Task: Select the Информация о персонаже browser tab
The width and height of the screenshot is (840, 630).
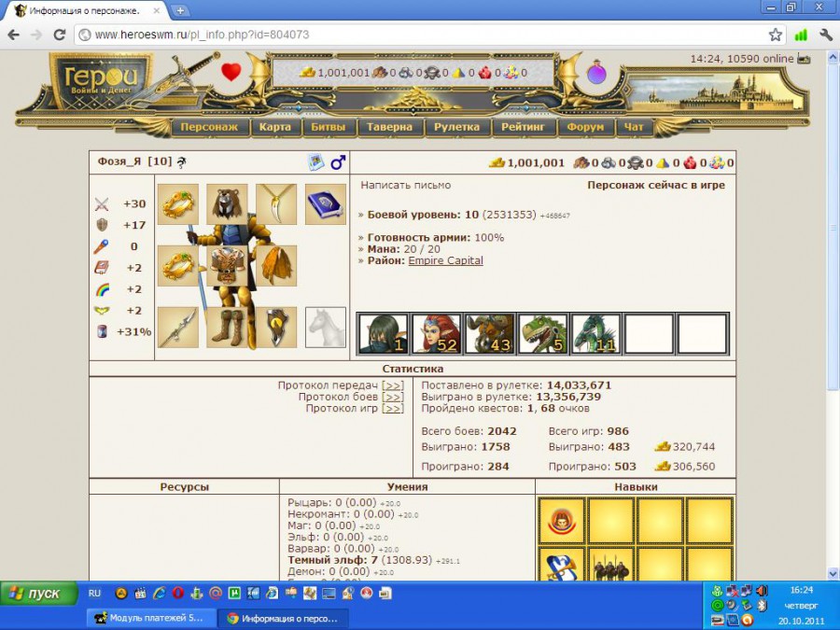Action: coord(86,10)
